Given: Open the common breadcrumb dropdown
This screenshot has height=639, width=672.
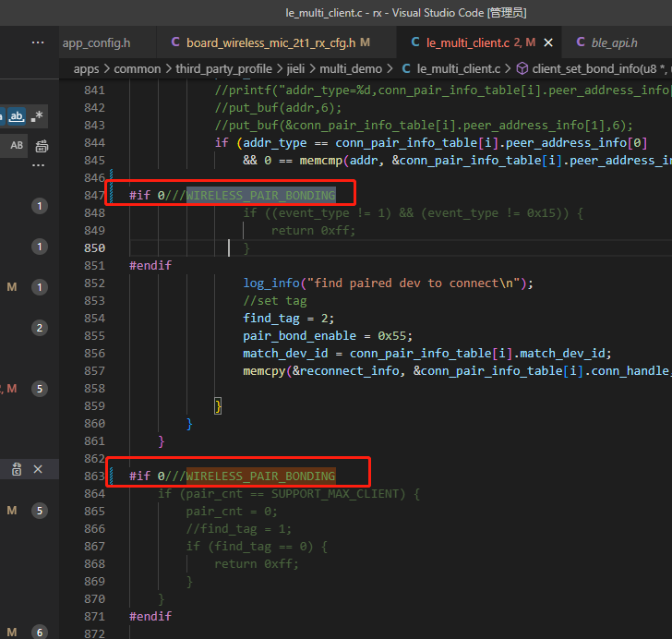Looking at the screenshot, I should [x=138, y=69].
